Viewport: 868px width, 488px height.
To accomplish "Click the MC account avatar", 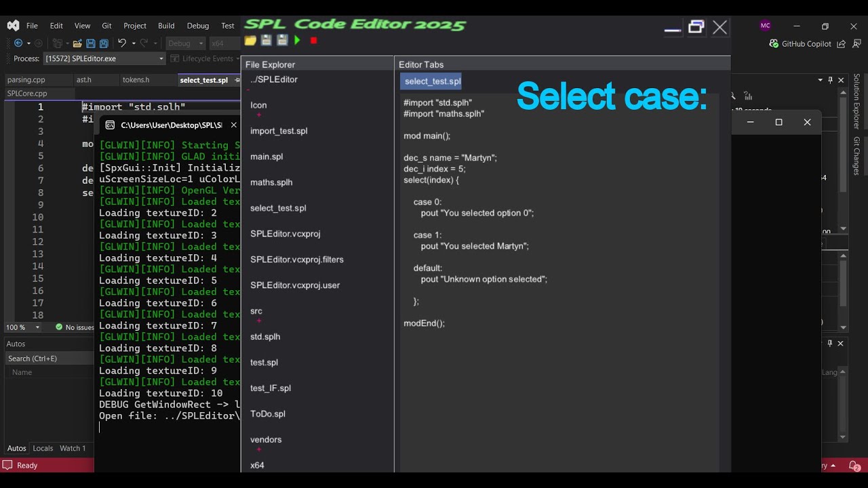I will point(766,26).
